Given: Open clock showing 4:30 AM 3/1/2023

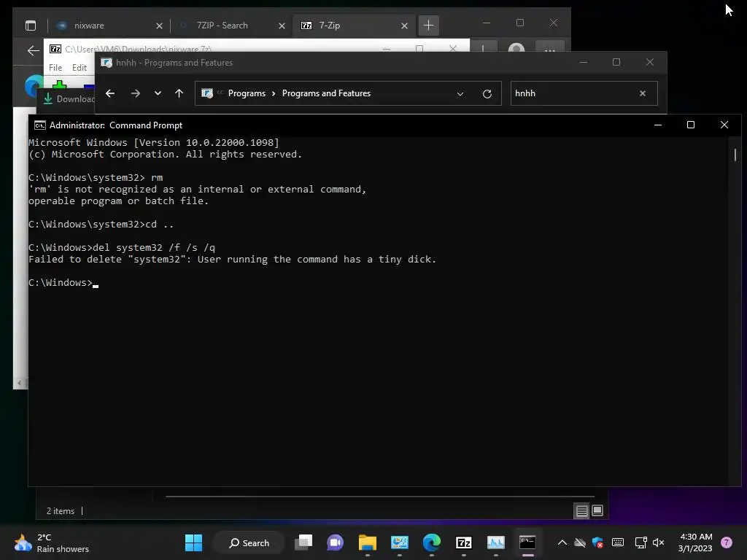Looking at the screenshot, I should 695,542.
